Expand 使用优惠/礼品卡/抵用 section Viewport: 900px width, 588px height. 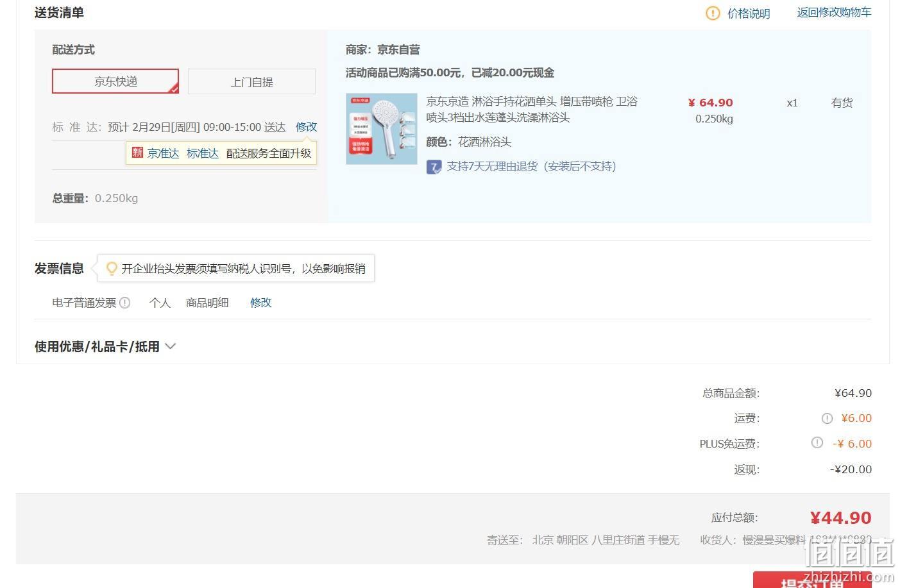click(x=105, y=346)
